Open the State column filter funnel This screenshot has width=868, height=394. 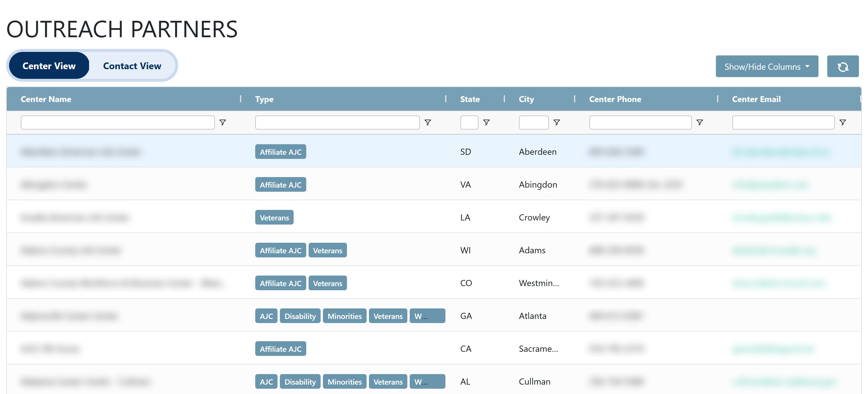(x=486, y=122)
